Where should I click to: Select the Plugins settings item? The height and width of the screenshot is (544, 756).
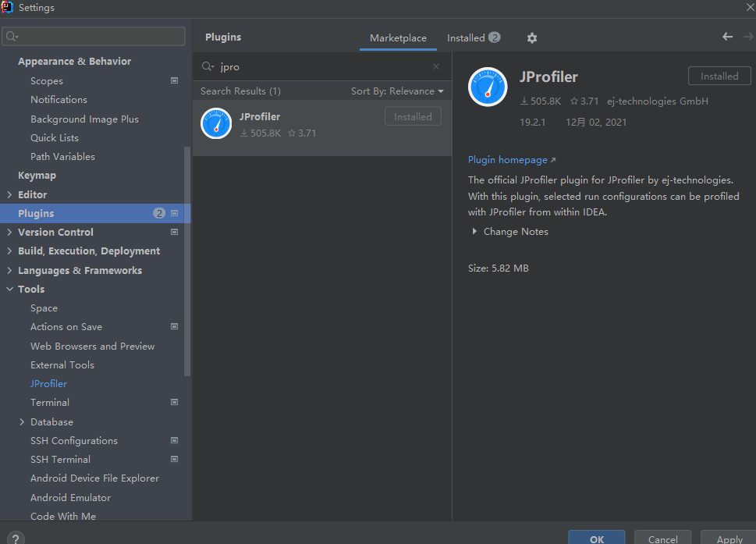95,213
